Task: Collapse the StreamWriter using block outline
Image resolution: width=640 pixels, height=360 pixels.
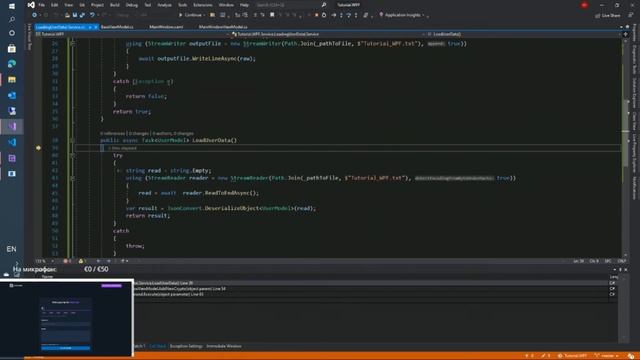Action: 72,44
